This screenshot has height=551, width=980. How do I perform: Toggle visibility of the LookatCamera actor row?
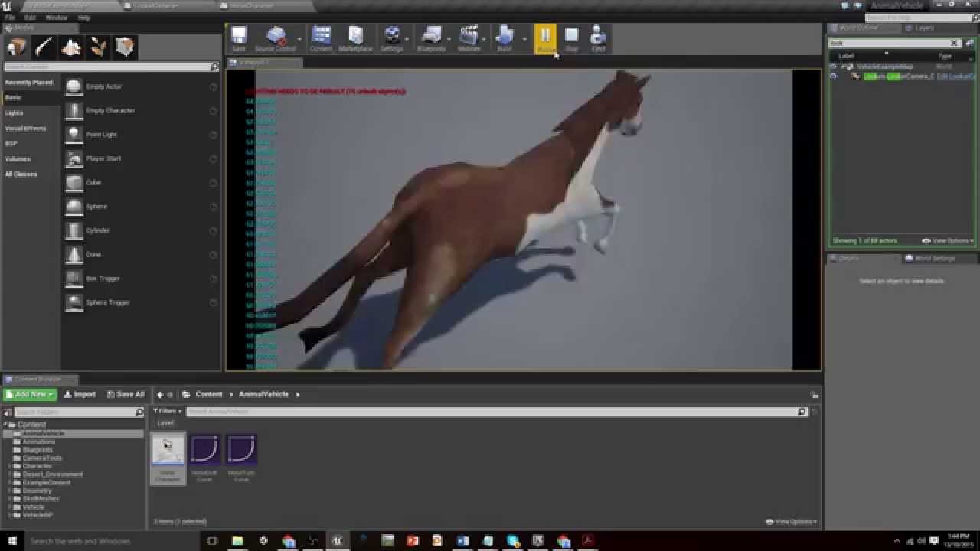[833, 77]
